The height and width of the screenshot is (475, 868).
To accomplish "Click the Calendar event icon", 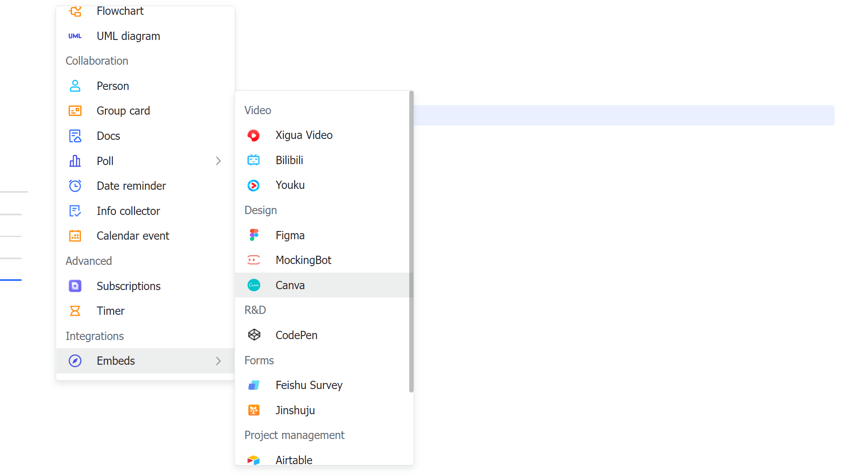I will click(x=75, y=235).
